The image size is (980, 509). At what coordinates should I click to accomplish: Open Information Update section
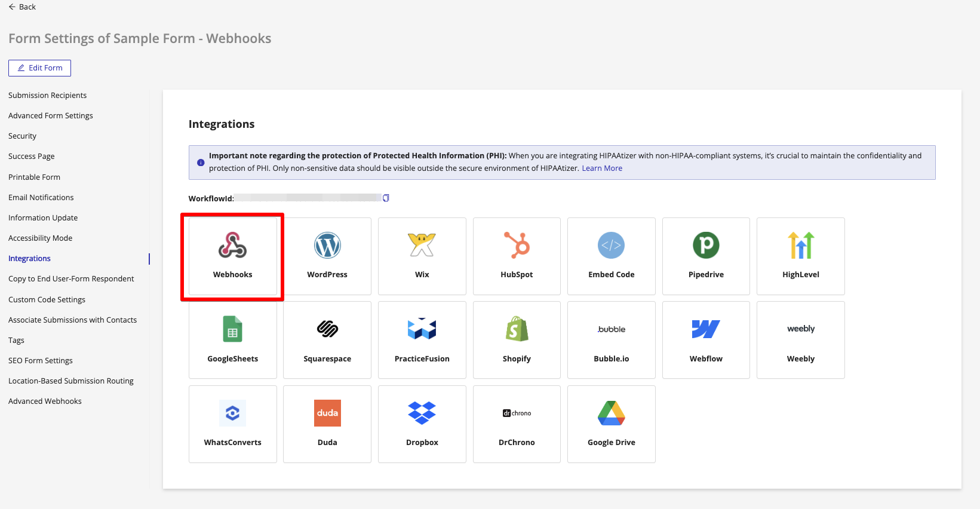click(x=43, y=218)
